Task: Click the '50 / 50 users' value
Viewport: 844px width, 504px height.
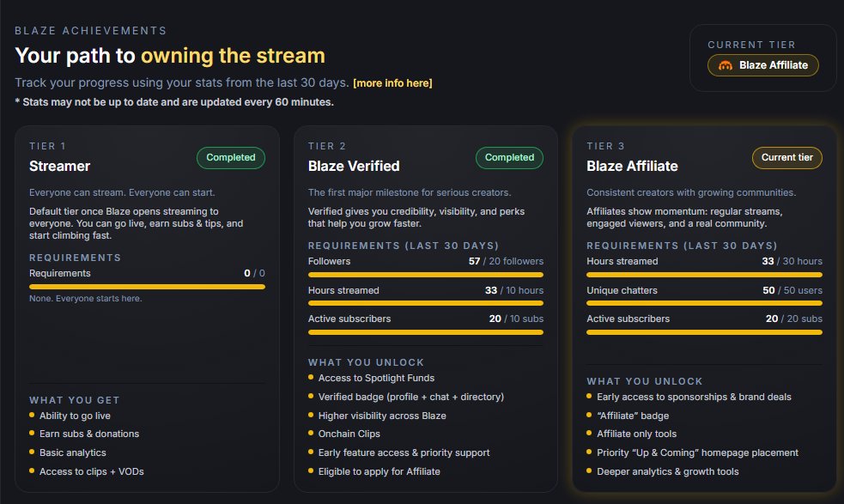Action: click(x=792, y=290)
